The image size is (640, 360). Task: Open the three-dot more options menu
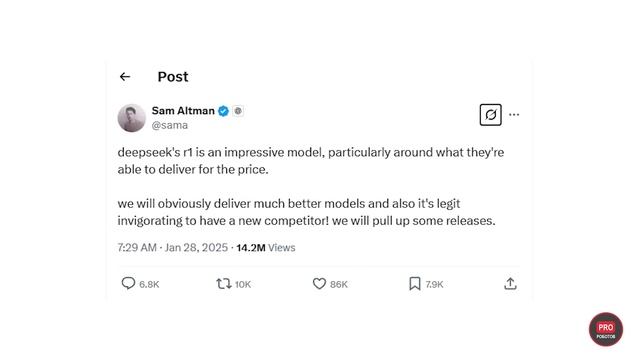(514, 115)
